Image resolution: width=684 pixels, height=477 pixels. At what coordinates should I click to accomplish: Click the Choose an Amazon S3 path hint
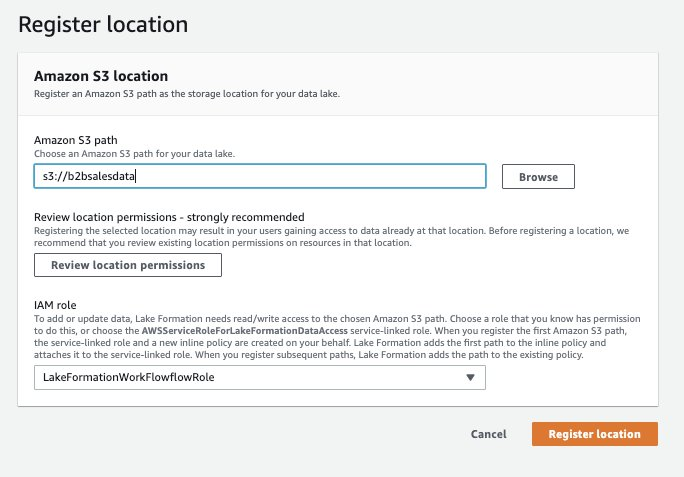tap(133, 153)
